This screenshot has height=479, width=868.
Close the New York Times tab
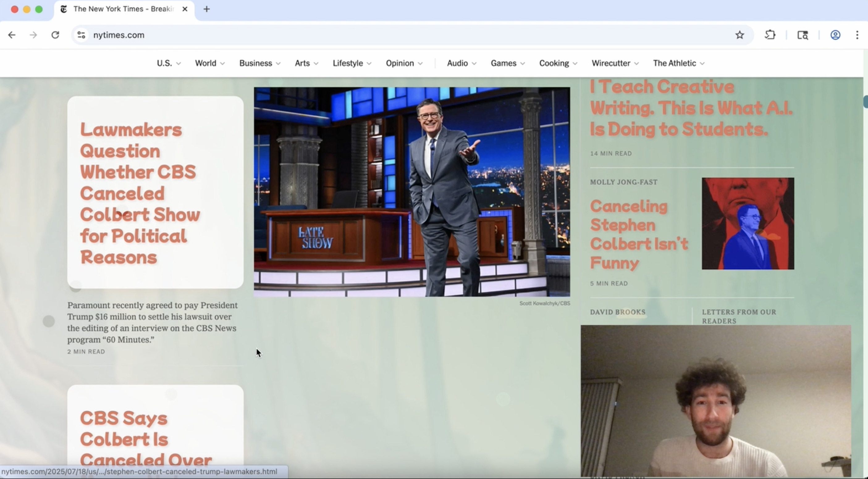(185, 9)
